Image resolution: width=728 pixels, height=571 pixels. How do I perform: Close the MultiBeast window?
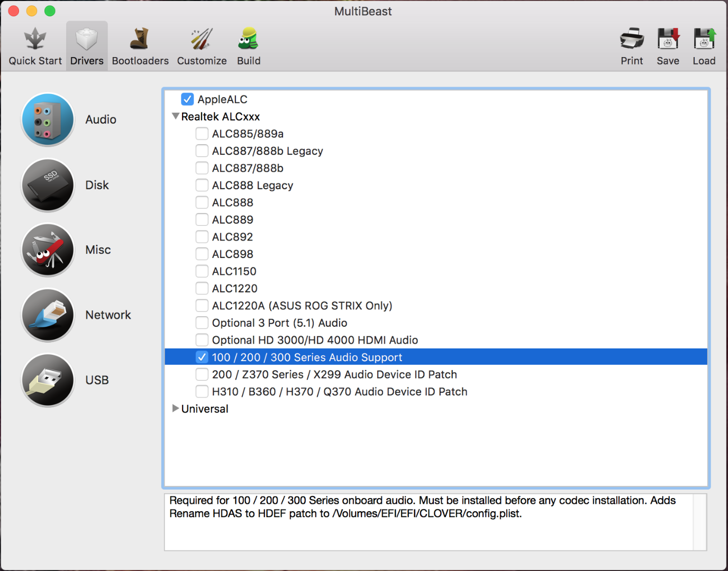click(x=14, y=11)
